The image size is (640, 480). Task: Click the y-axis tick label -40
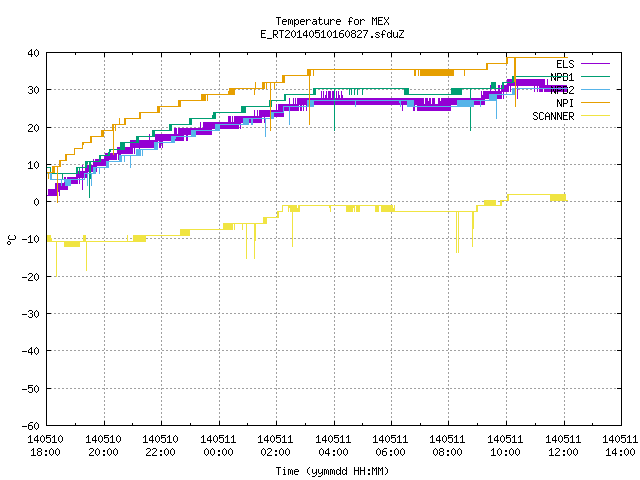click(x=31, y=351)
